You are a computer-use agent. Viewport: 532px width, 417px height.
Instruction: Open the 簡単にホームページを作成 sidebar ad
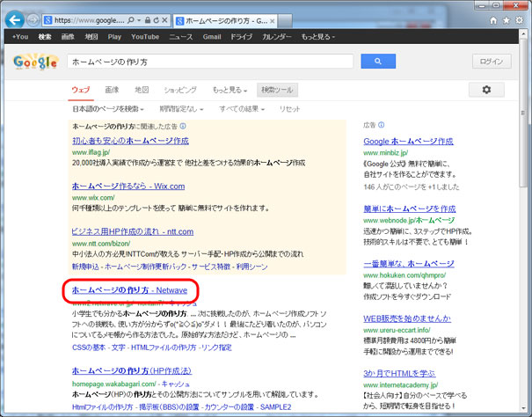click(x=410, y=208)
